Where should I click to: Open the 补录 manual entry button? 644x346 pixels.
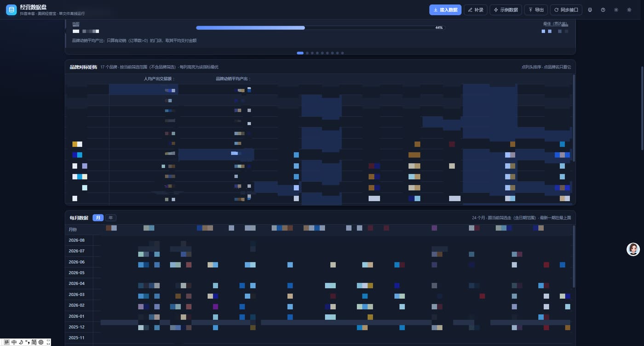(x=476, y=10)
